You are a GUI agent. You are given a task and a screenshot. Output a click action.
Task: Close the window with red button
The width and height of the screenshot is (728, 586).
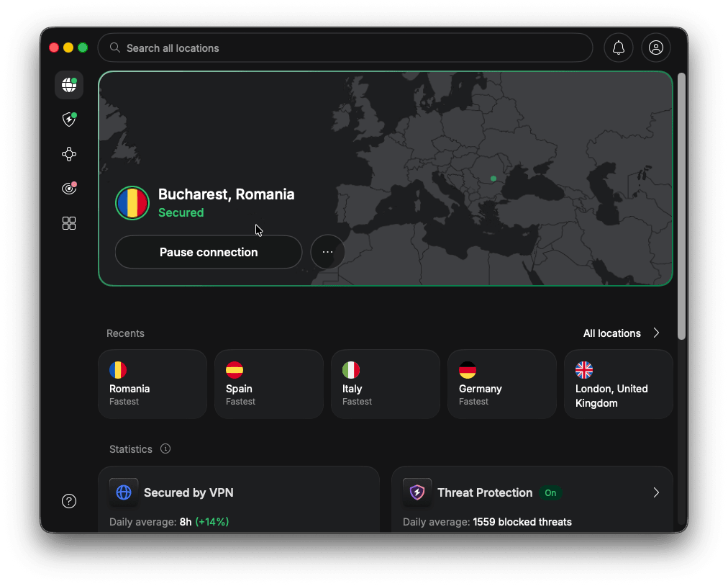coord(54,48)
